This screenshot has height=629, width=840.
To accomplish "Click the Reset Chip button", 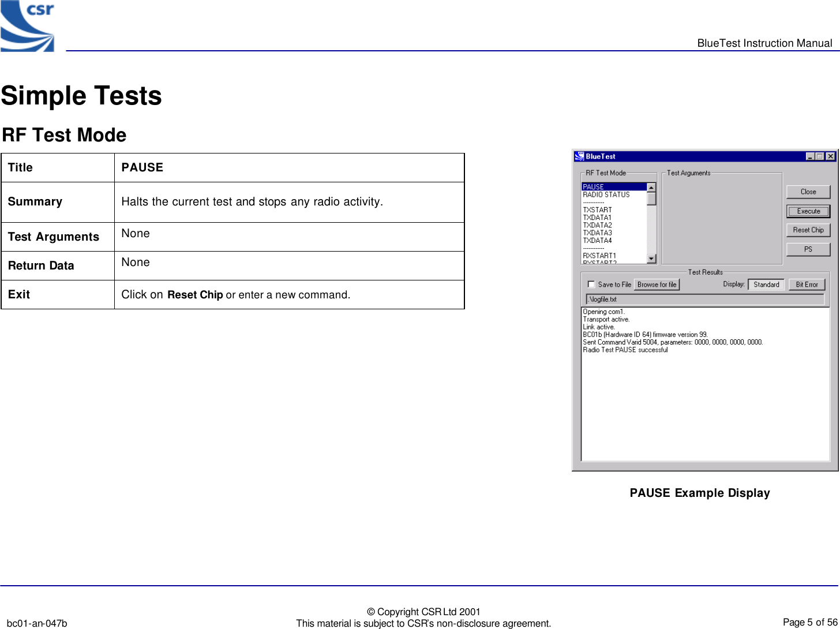I will tap(808, 230).
